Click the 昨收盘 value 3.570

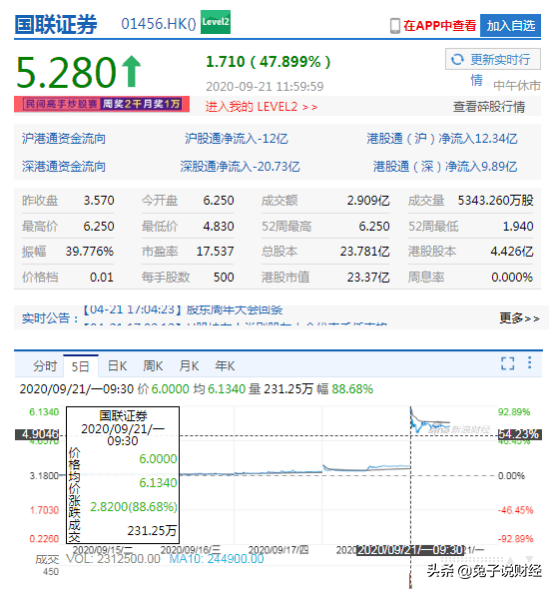click(x=99, y=201)
